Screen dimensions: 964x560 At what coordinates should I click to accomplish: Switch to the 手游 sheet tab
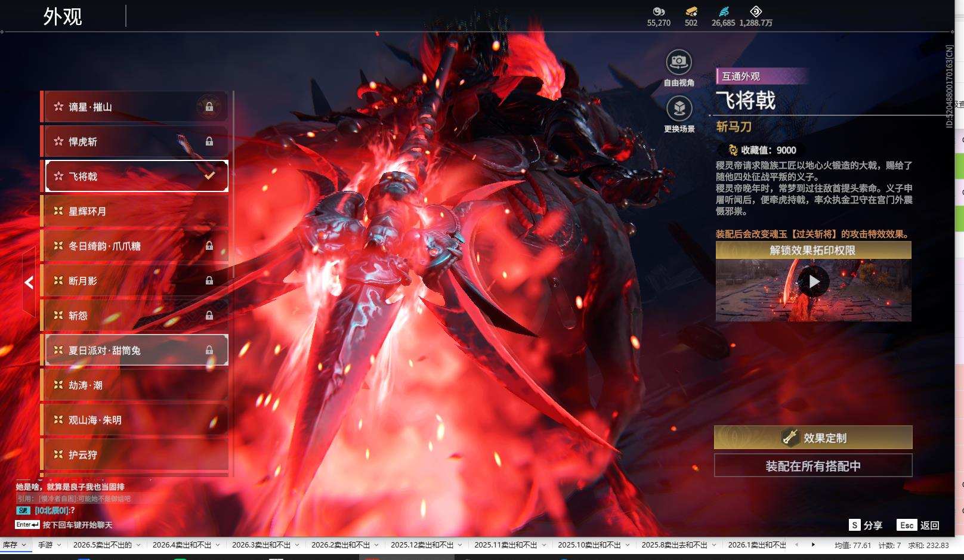point(45,545)
